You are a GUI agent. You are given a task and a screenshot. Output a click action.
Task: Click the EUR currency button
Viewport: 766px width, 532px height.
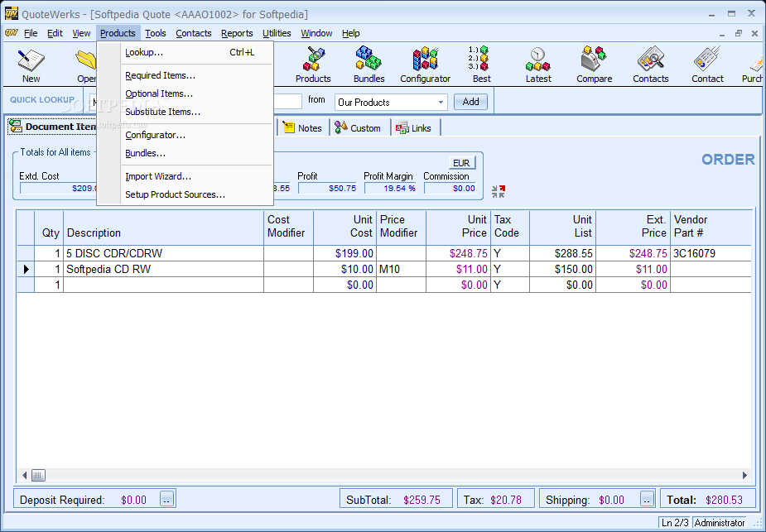click(461, 162)
